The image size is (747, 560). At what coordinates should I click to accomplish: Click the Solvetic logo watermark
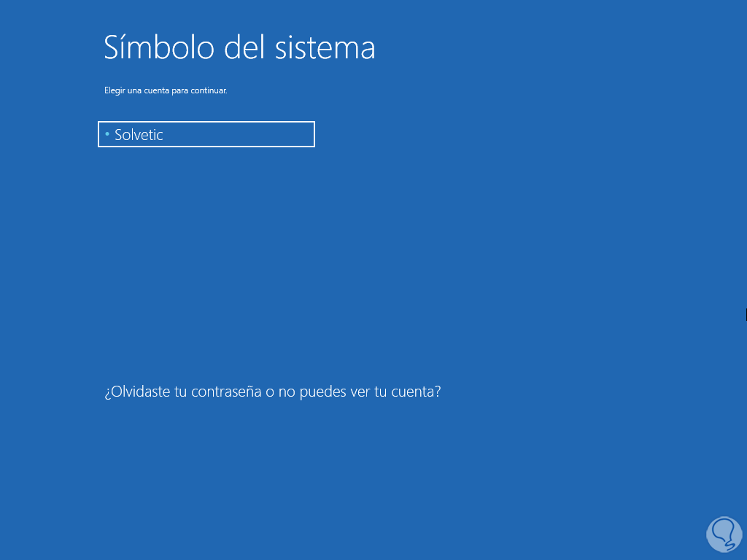click(x=724, y=534)
